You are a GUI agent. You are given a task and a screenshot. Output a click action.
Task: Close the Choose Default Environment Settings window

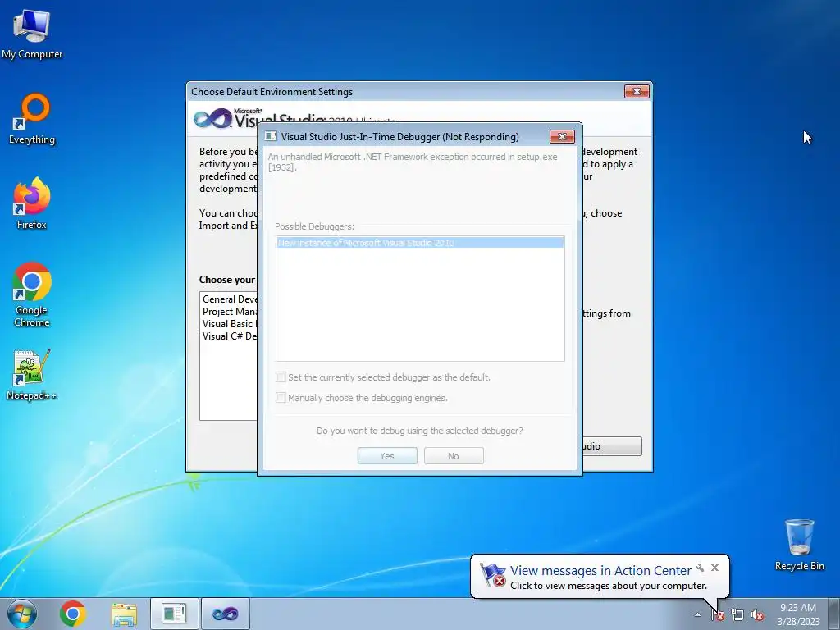click(637, 92)
